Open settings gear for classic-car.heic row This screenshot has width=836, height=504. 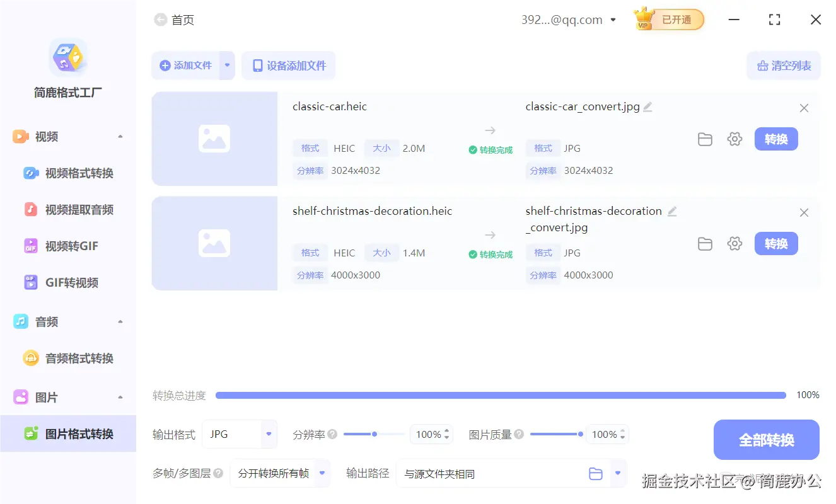click(734, 139)
